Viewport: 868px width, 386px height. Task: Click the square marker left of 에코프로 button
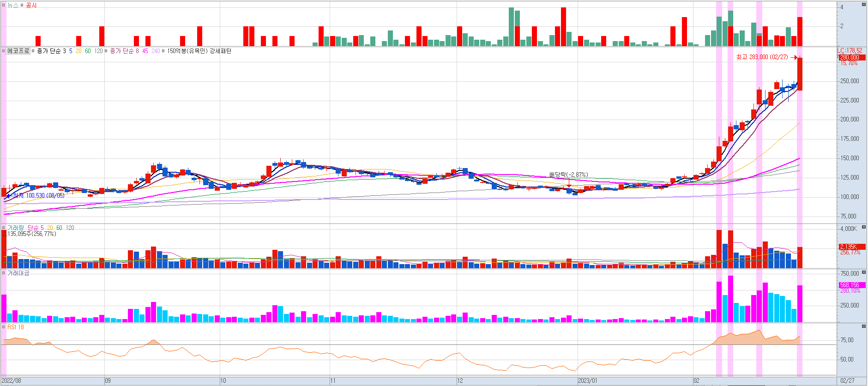click(x=4, y=51)
